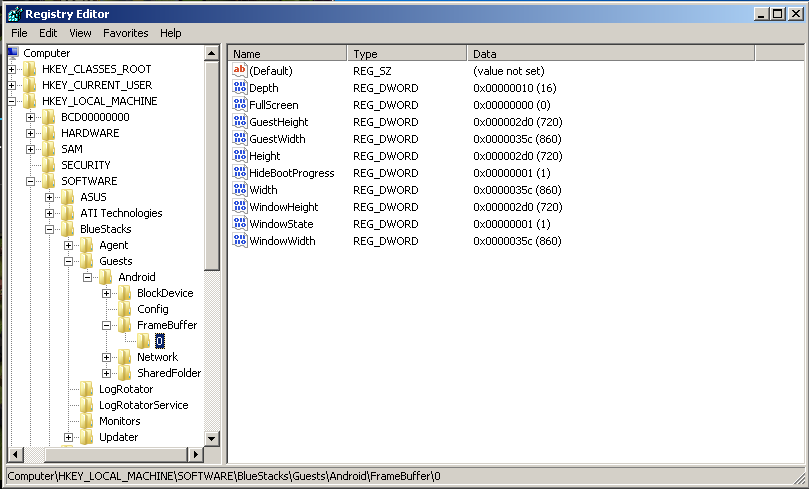
Task: Click the BlueStacks folder icon
Action: click(68, 229)
